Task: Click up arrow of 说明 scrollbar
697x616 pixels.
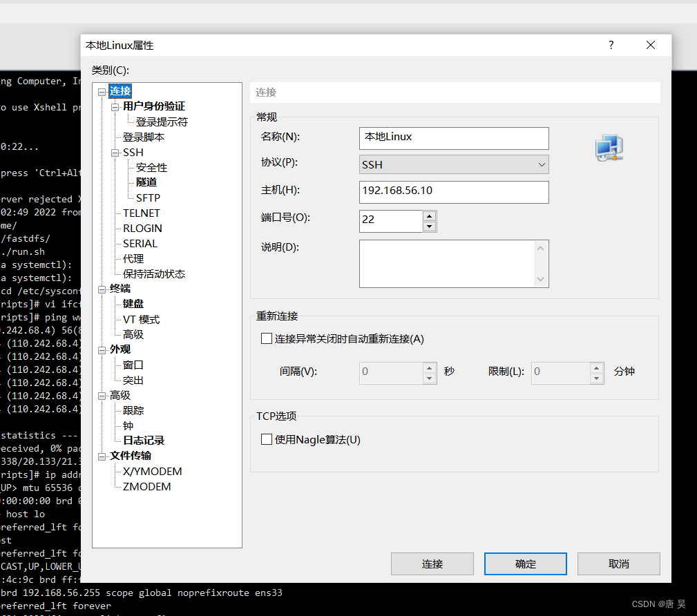Action: coord(540,249)
